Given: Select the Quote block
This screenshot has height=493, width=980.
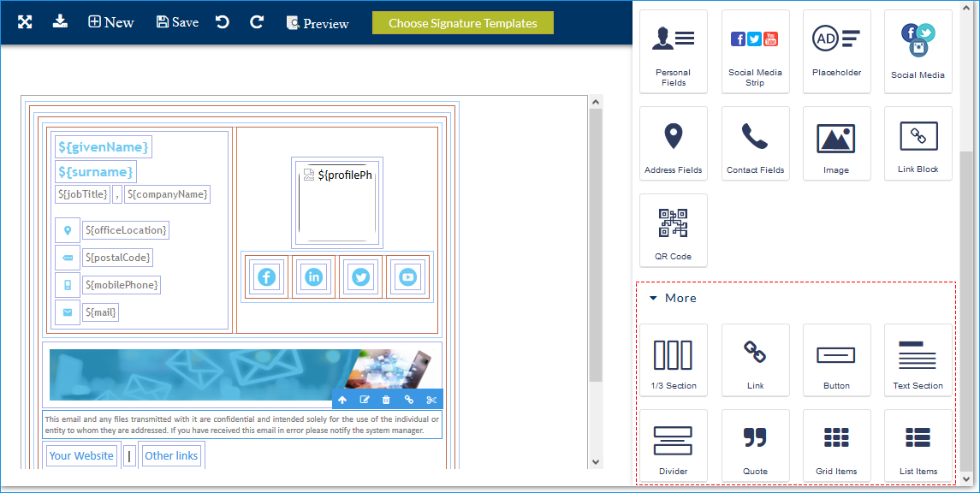Looking at the screenshot, I should pyautogui.click(x=755, y=446).
